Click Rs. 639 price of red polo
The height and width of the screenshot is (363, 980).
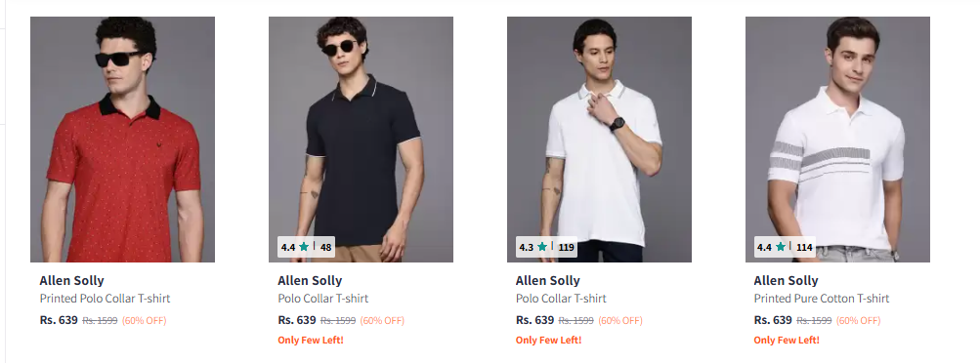pyautogui.click(x=59, y=320)
